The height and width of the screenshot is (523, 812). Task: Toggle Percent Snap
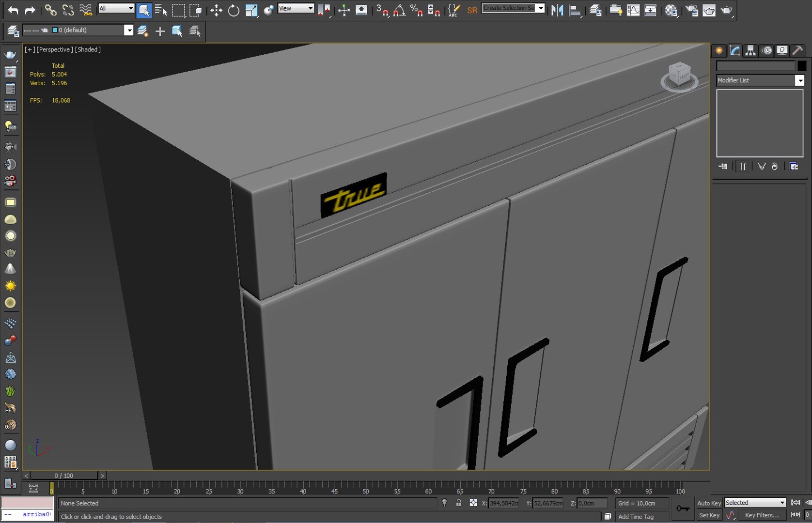click(417, 10)
